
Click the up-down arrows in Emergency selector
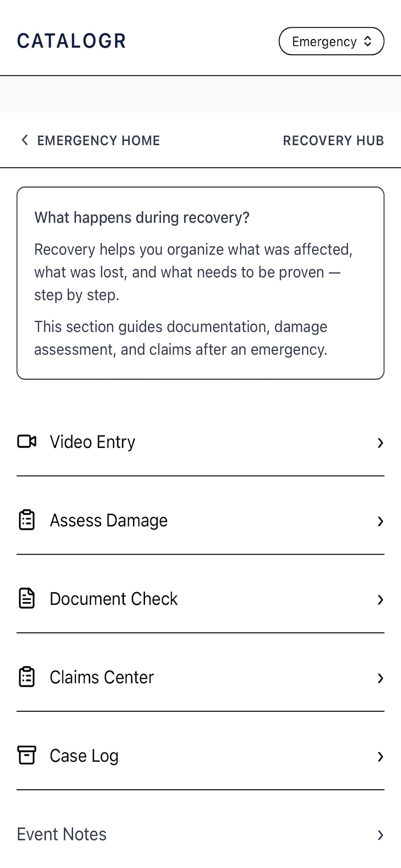point(368,41)
